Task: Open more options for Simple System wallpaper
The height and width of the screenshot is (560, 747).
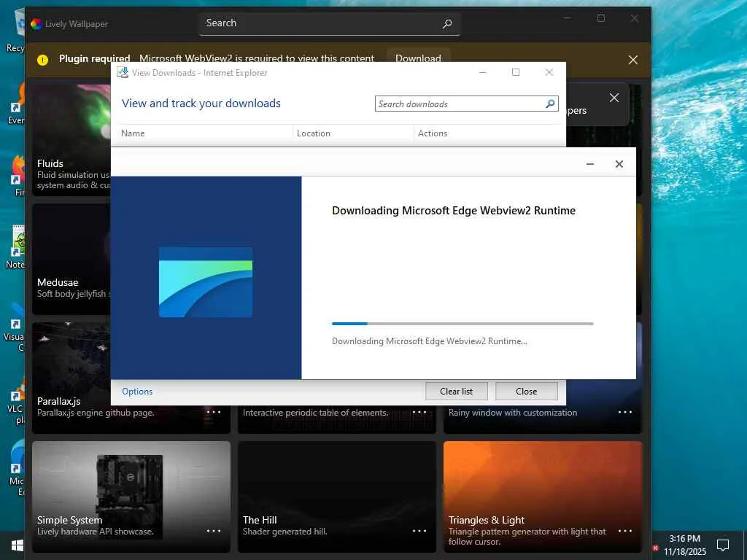Action: pyautogui.click(x=214, y=531)
